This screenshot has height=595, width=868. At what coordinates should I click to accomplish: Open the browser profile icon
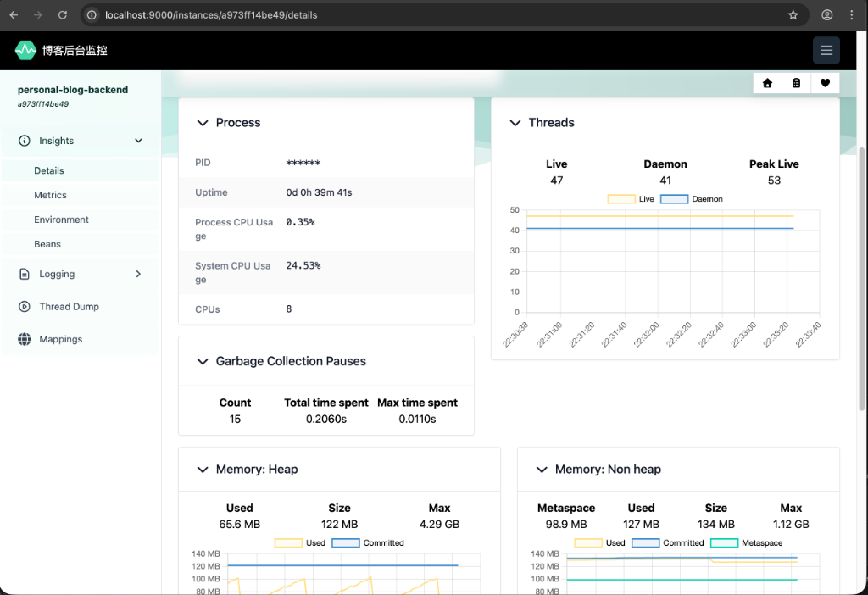pos(826,15)
